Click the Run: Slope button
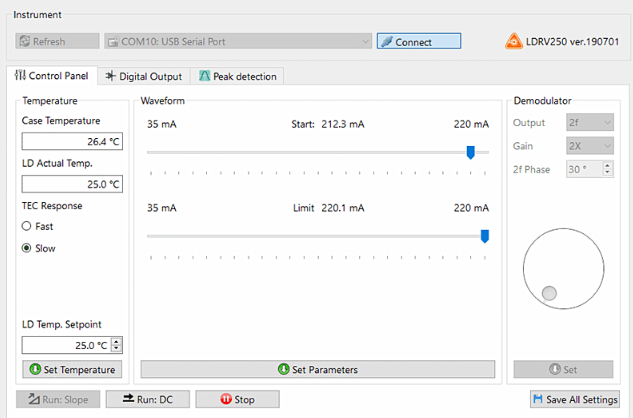 (x=58, y=399)
